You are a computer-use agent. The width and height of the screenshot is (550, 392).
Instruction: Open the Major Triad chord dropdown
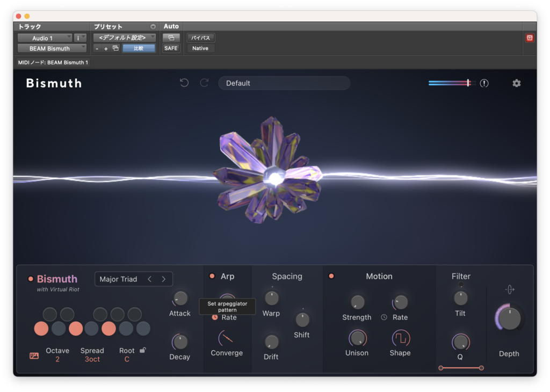[118, 279]
